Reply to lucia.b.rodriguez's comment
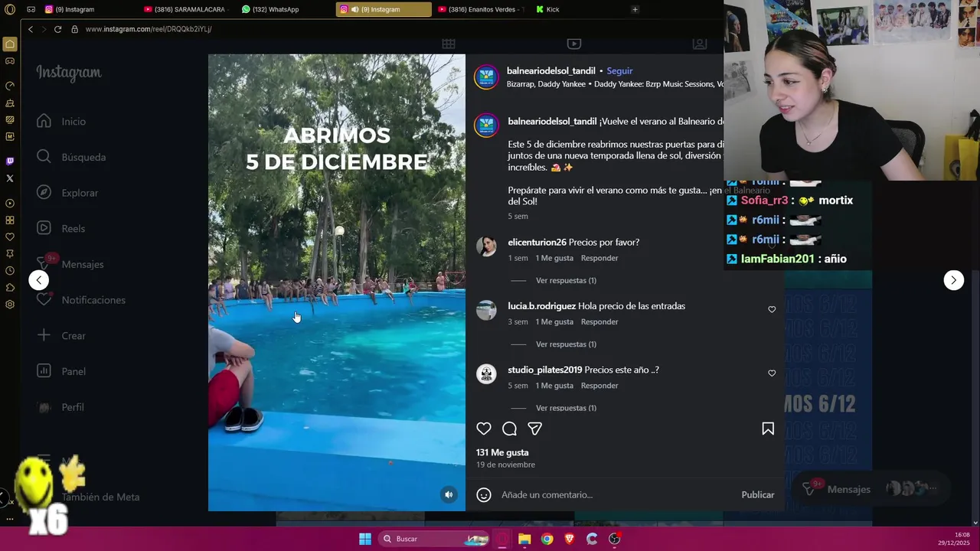This screenshot has width=980, height=551. pyautogui.click(x=599, y=321)
